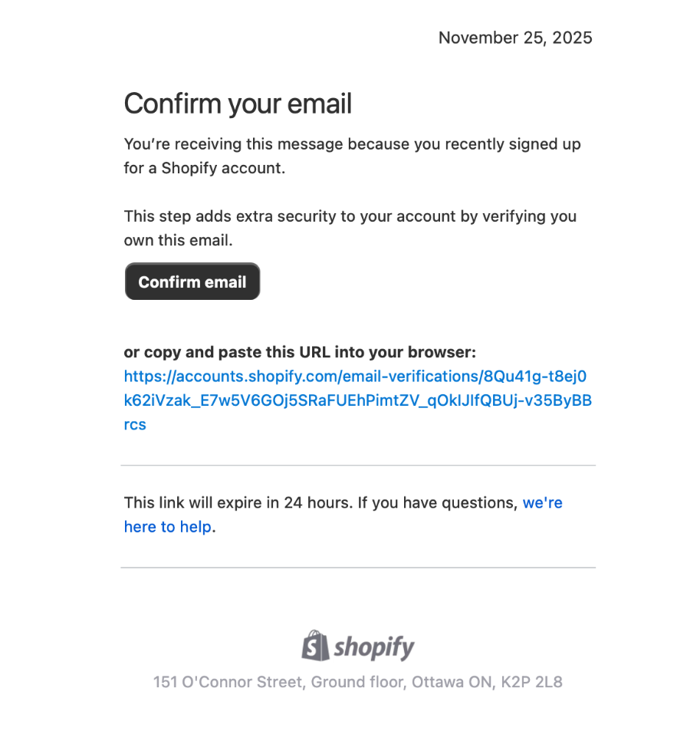Click the shopify wordmark in the footer
Viewport: 700px width, 731px height.
pyautogui.click(x=374, y=647)
